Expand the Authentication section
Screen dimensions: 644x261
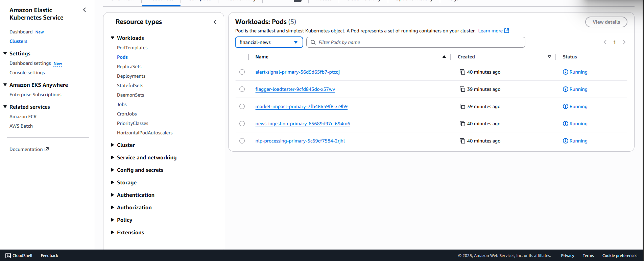pyautogui.click(x=113, y=195)
